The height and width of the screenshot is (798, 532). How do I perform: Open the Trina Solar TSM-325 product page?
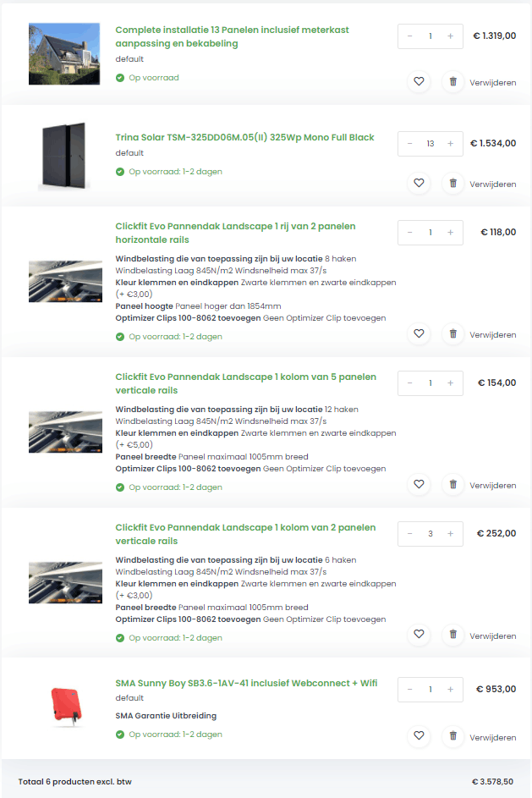244,137
